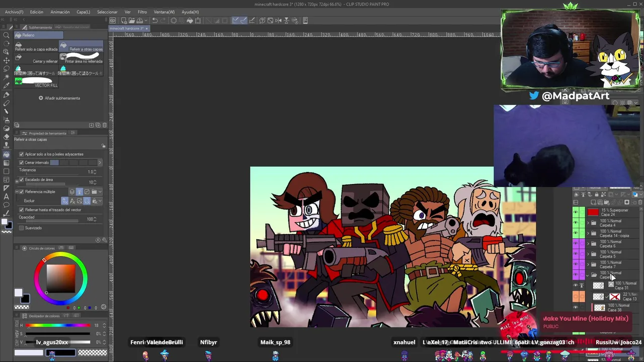Click the new layer folder icon
Screen dimensions: 644x362
coord(606,202)
